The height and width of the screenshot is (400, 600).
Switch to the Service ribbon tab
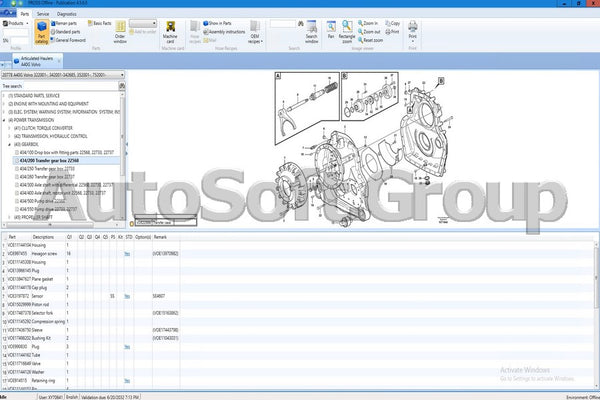(x=43, y=14)
